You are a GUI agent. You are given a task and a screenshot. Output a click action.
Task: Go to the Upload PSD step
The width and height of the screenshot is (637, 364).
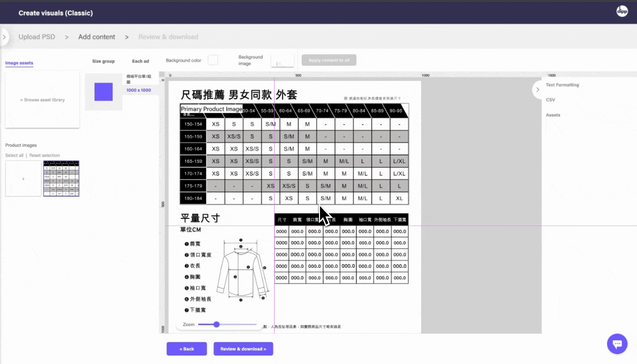(x=36, y=36)
